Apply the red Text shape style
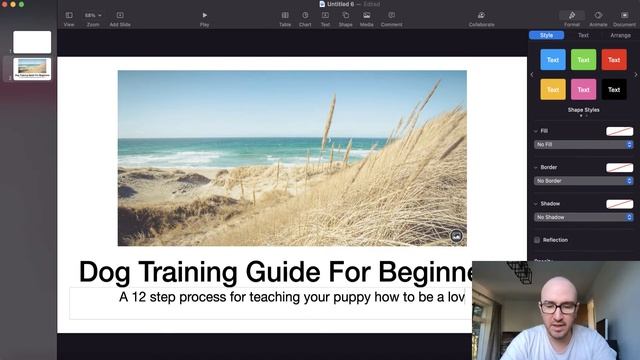 [614, 60]
